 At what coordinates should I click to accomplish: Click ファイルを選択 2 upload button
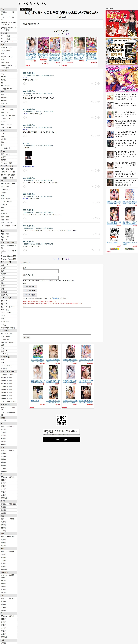30,291
